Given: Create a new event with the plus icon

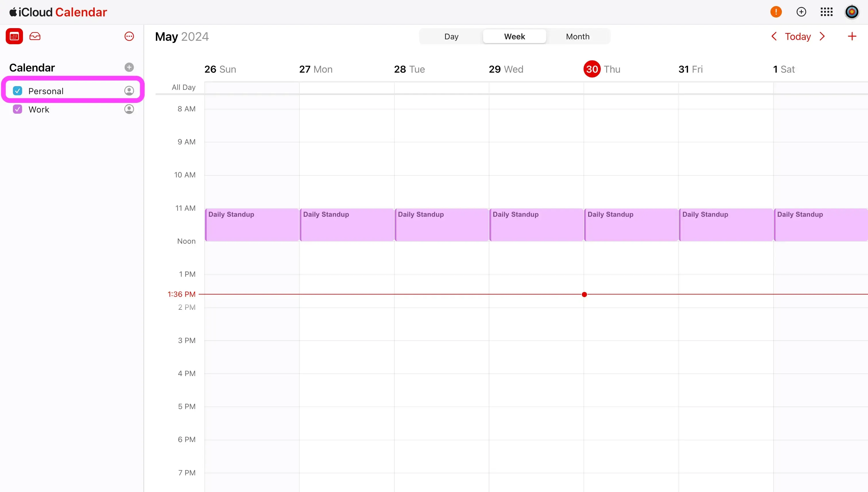Looking at the screenshot, I should [x=852, y=36].
